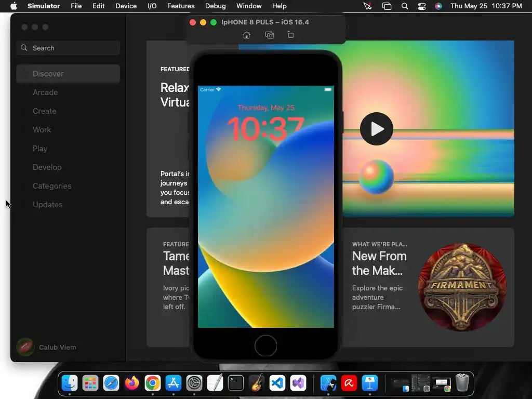Screen dimensions: 532x399
Task: Open the File menu
Action: click(76, 6)
